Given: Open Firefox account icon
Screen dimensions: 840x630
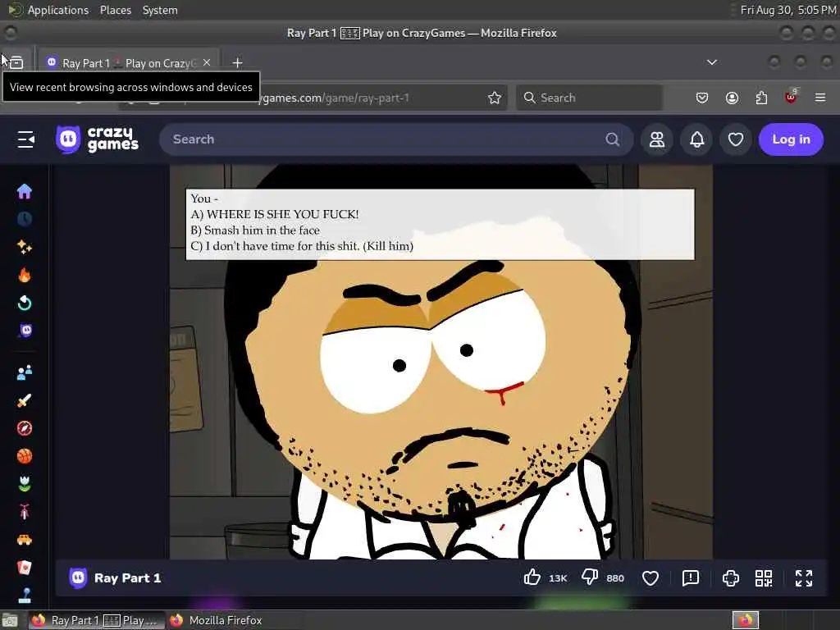Looking at the screenshot, I should (x=732, y=98).
